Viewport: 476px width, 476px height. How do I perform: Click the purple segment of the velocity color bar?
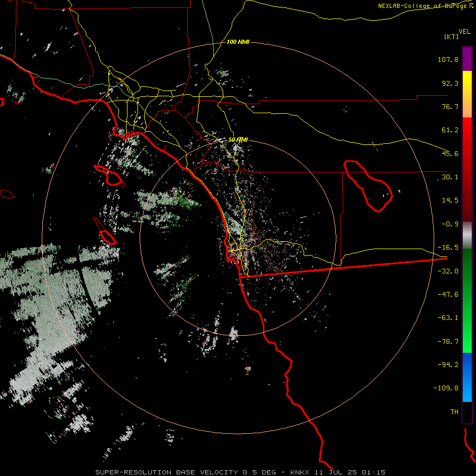pos(467,59)
